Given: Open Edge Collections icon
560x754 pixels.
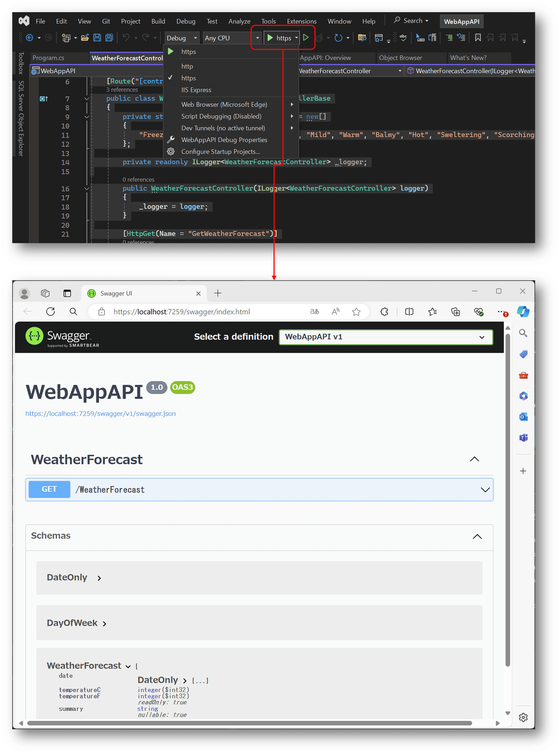Looking at the screenshot, I should point(455,312).
